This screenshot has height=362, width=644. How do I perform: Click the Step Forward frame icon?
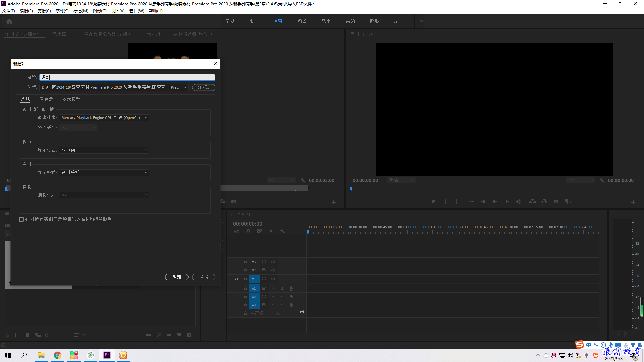coord(506,202)
